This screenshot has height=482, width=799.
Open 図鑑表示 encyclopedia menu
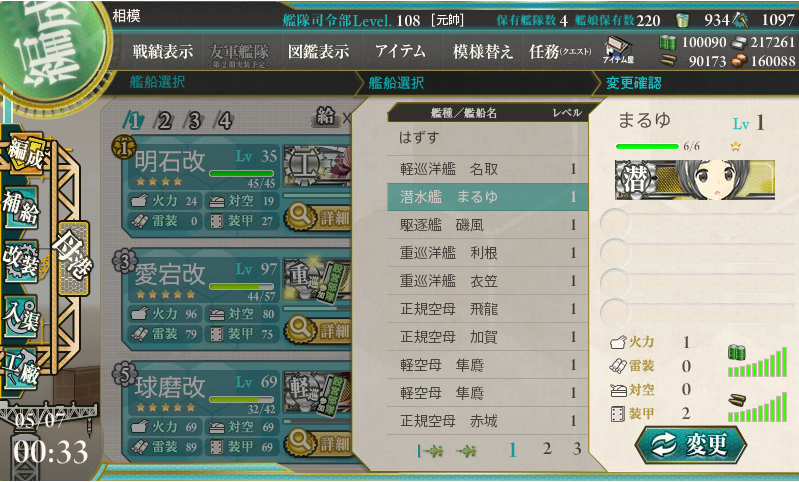(318, 51)
